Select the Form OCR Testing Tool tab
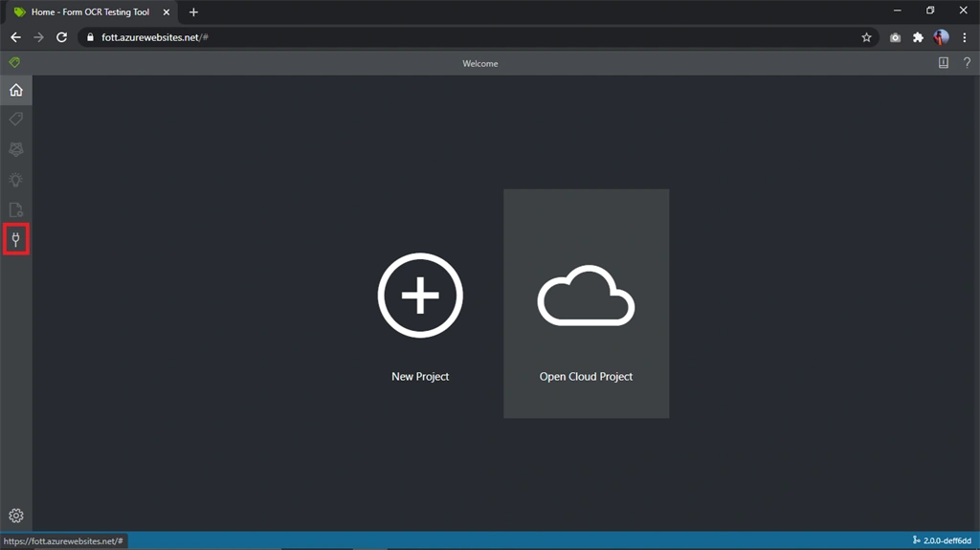Viewport: 980px width, 550px height. coord(91,11)
